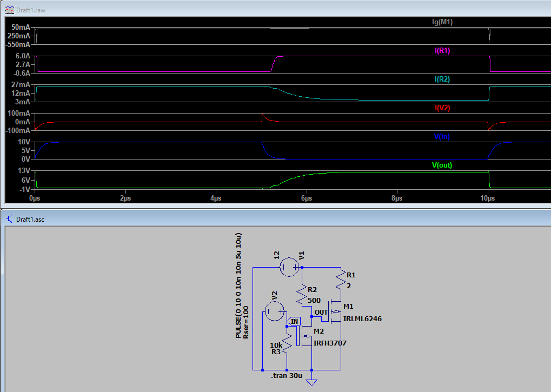Select the V(out) trace label
Image resolution: width=551 pixels, height=392 pixels.
(442, 165)
